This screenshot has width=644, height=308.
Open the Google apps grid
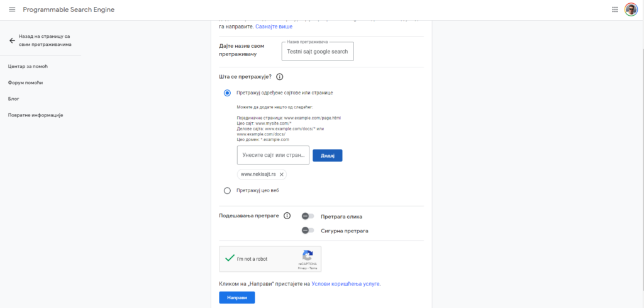(x=614, y=9)
